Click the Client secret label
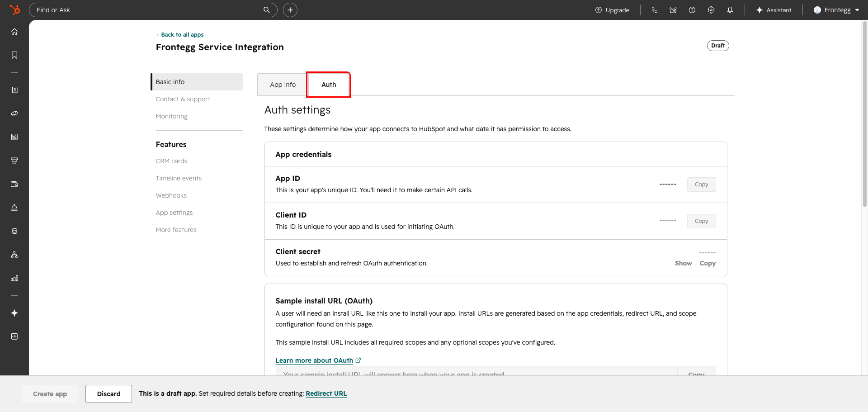The width and height of the screenshot is (868, 412). pos(297,252)
